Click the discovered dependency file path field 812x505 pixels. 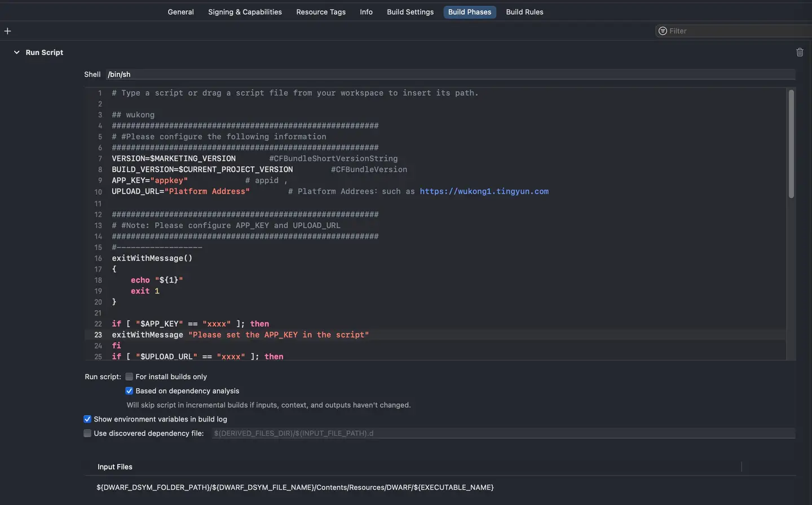coord(503,433)
